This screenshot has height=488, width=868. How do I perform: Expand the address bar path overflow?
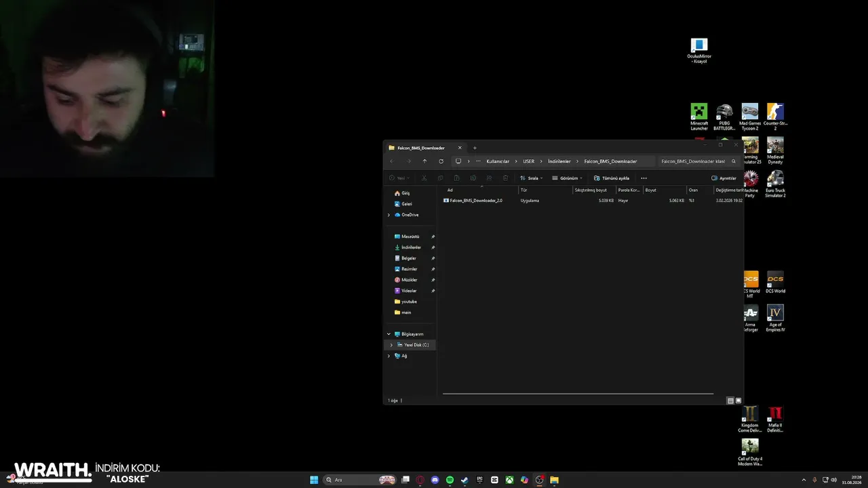click(478, 161)
